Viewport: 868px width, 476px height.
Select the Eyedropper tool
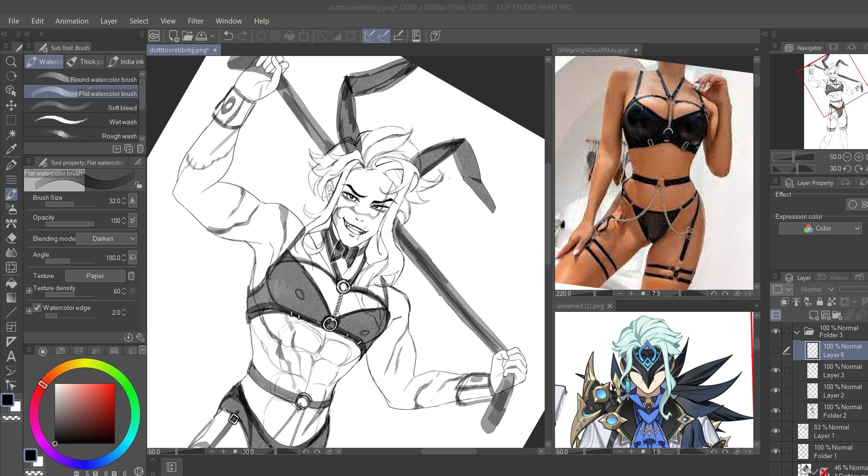[11, 149]
